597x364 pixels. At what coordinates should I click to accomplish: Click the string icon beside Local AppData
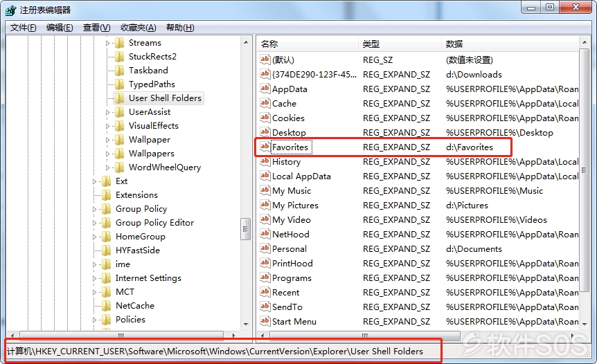pos(265,176)
